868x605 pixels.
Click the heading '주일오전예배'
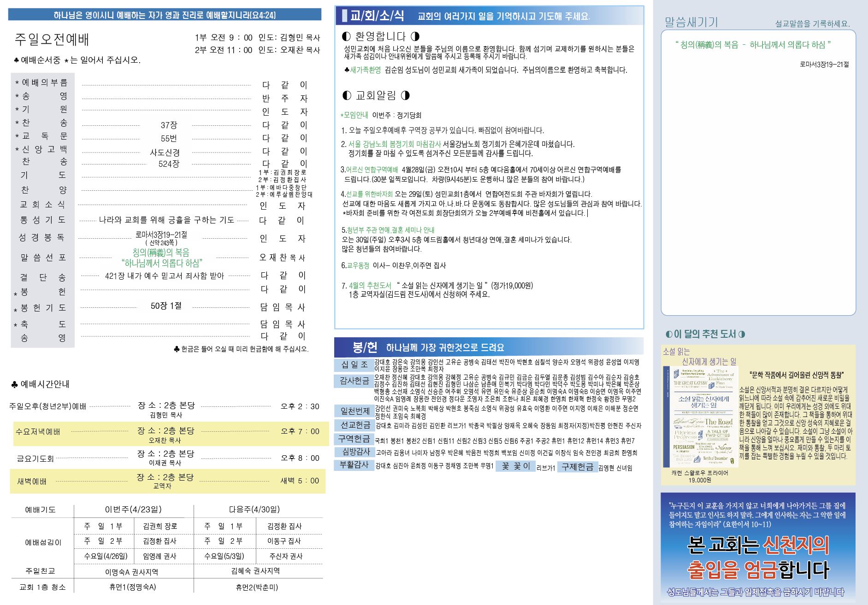pos(52,40)
